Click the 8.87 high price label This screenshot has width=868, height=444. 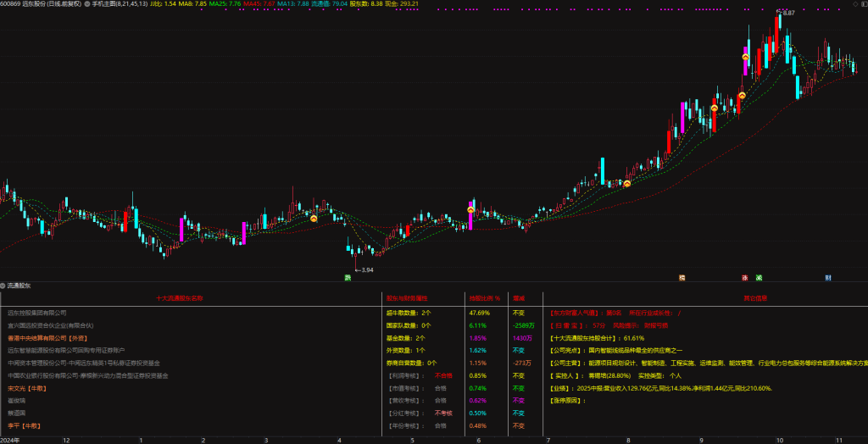pyautogui.click(x=787, y=13)
